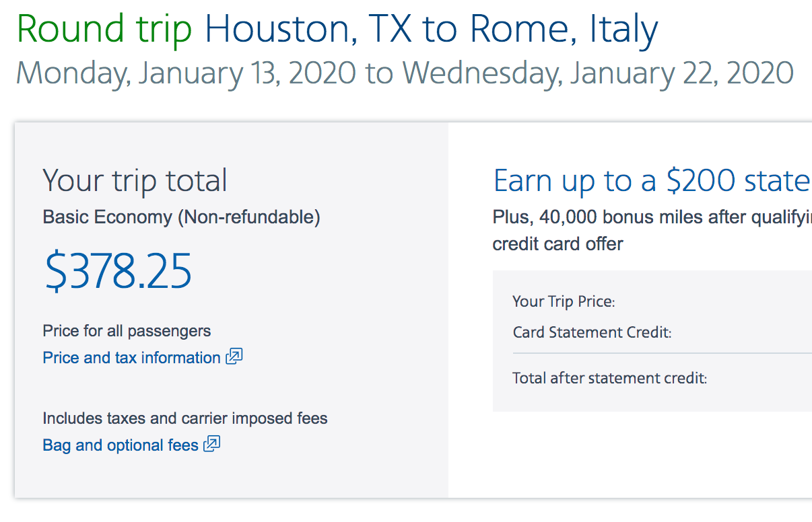
Task: Click the "Monday, January 13, 2020" departure date
Action: point(186,73)
